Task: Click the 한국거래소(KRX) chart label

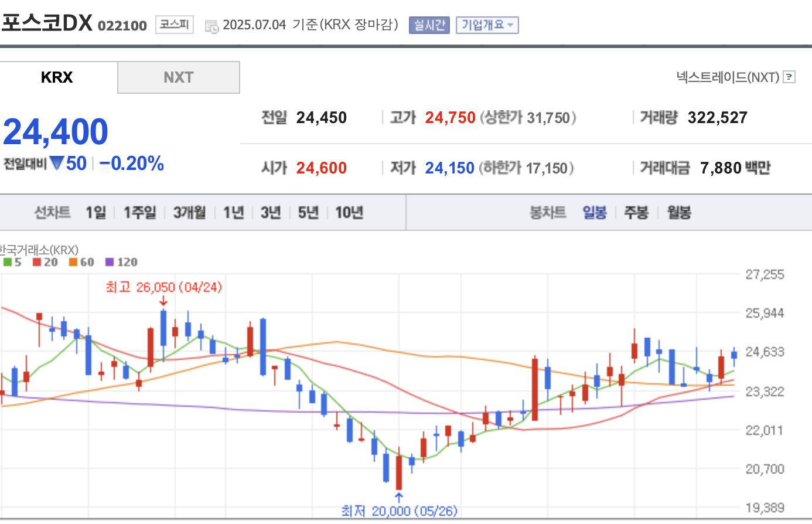Action: (x=39, y=250)
